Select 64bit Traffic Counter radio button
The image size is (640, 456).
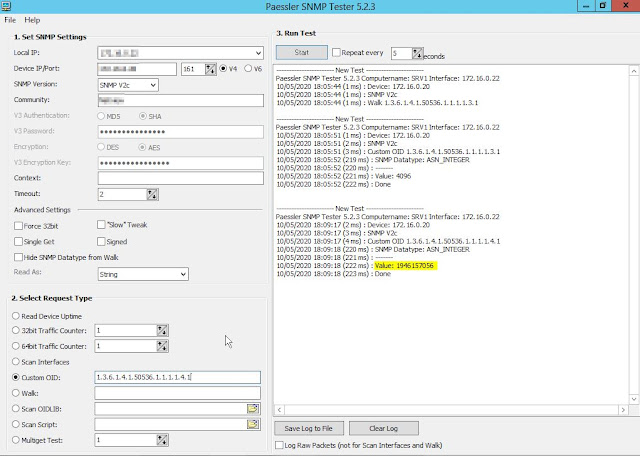16,346
